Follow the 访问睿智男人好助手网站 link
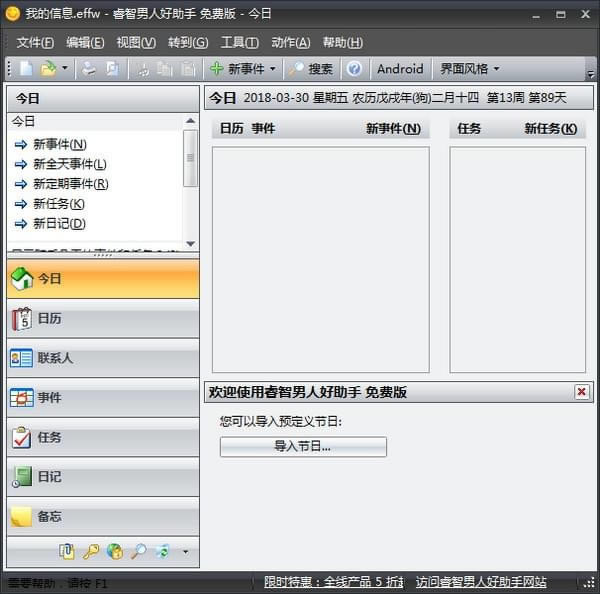 pyautogui.click(x=481, y=582)
